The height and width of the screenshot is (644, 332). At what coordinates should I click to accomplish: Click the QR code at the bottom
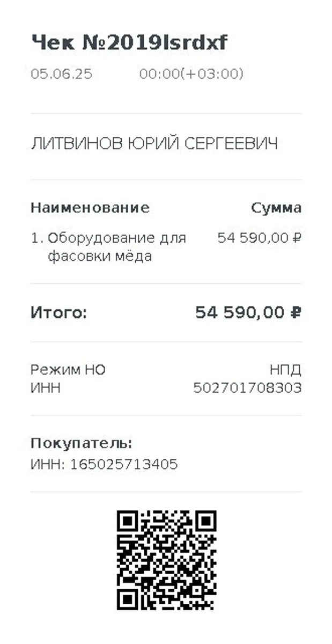click(x=166, y=560)
